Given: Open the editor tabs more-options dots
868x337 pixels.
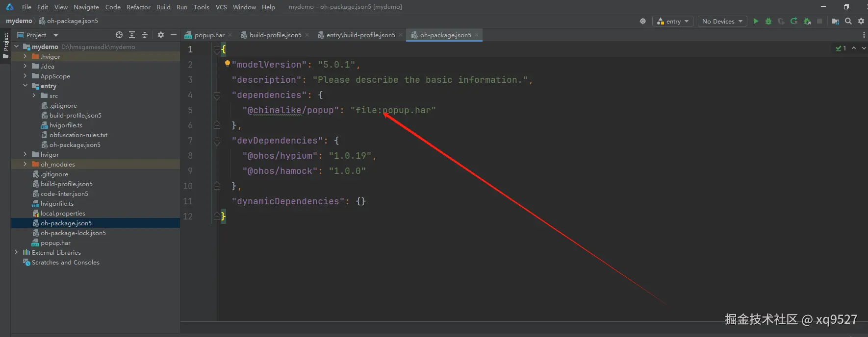Looking at the screenshot, I should point(864,35).
